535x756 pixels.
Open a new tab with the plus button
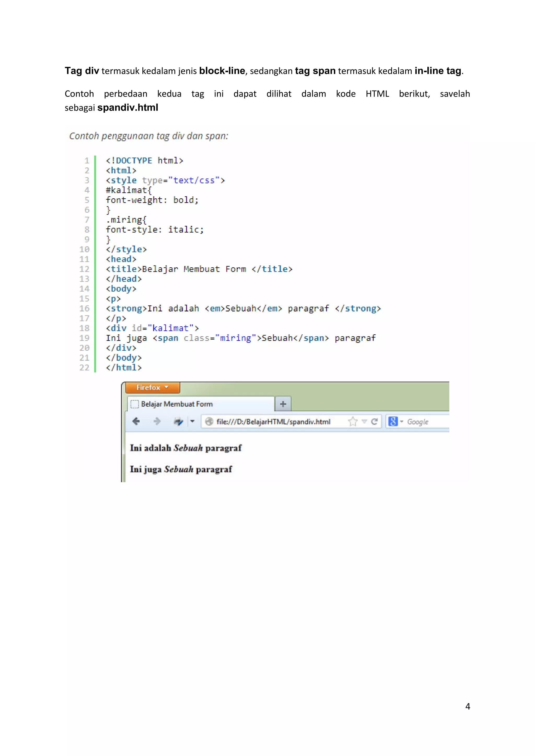click(283, 404)
